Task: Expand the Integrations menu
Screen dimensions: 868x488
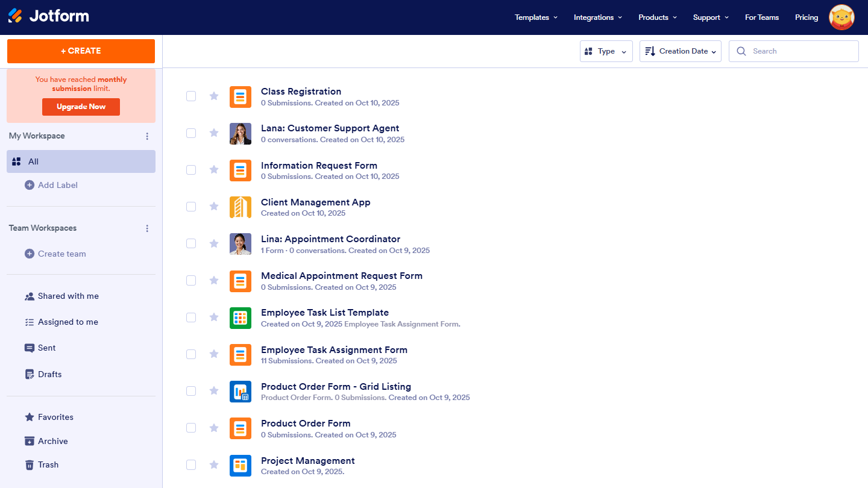Action: tap(598, 17)
